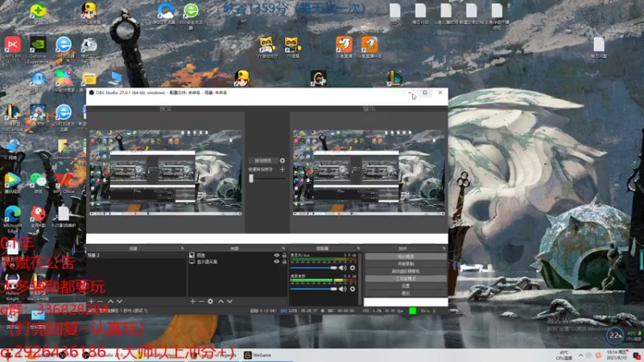644x362 pixels.
Task: Click the right program output canvas thumbnail
Action: coord(369,172)
